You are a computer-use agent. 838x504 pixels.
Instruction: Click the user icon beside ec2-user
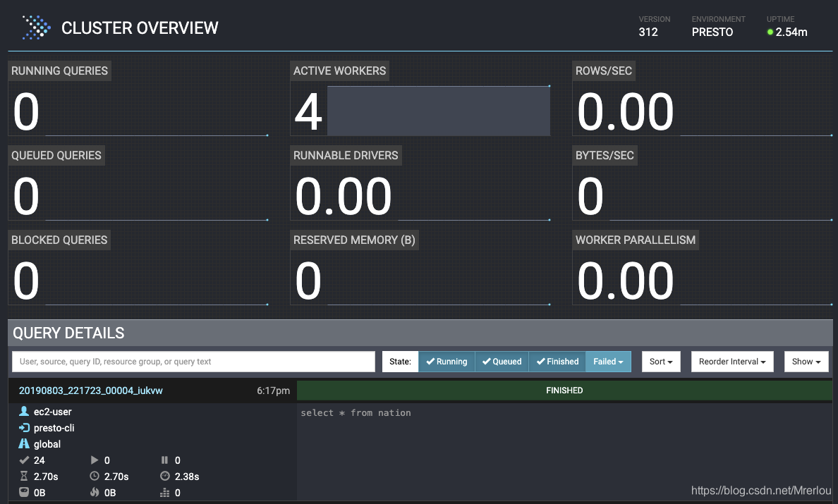[23, 411]
